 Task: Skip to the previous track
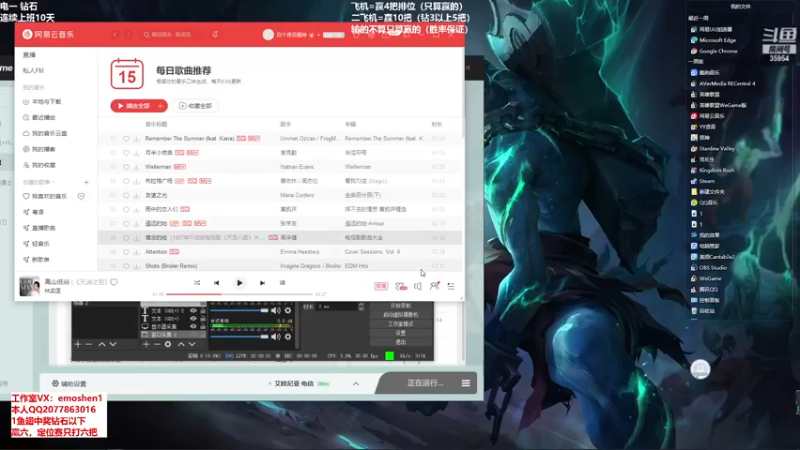[216, 283]
